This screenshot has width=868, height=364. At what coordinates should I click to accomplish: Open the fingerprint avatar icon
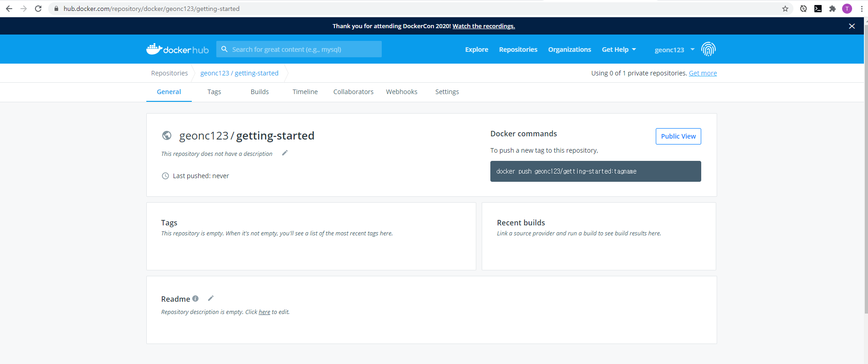tap(708, 49)
